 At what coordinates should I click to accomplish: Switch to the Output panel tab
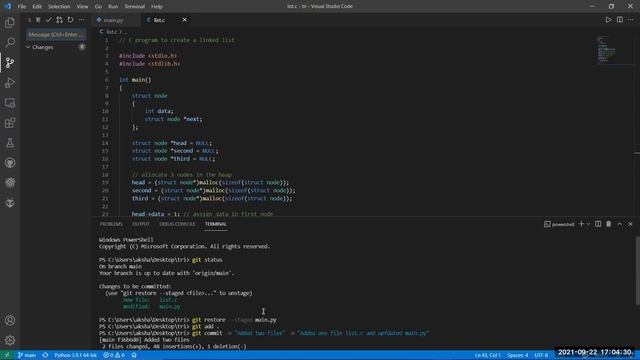click(141, 224)
